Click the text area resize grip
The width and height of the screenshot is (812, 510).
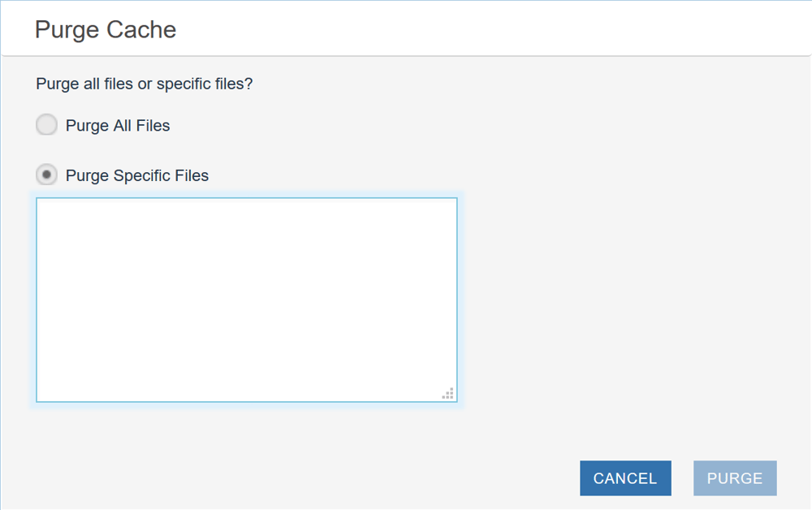(448, 394)
